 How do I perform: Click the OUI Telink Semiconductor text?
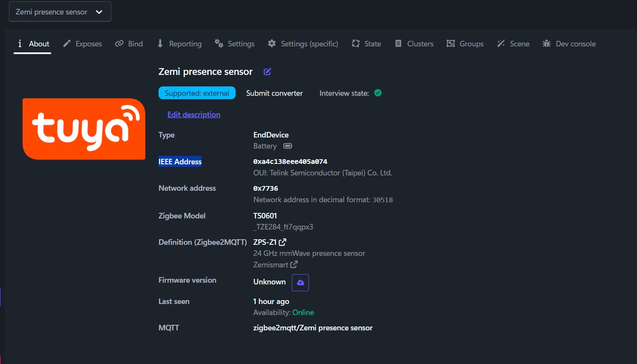(323, 173)
